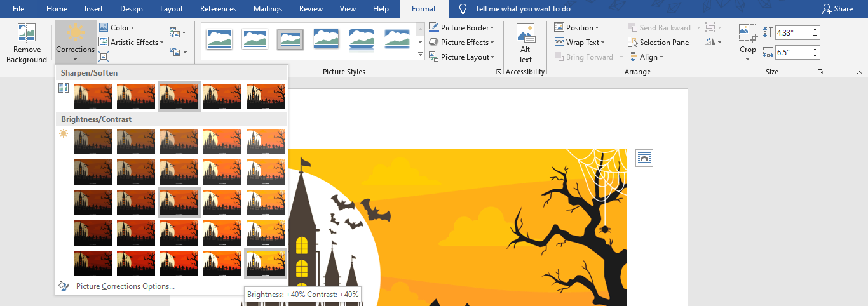The image size is (868, 306).
Task: Click the Compress Pictures icon below Artistic Effects
Action: [104, 57]
